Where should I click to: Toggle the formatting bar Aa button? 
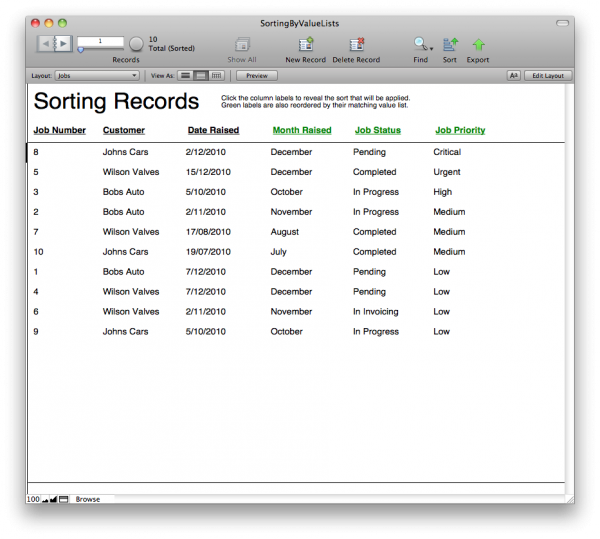click(x=514, y=76)
